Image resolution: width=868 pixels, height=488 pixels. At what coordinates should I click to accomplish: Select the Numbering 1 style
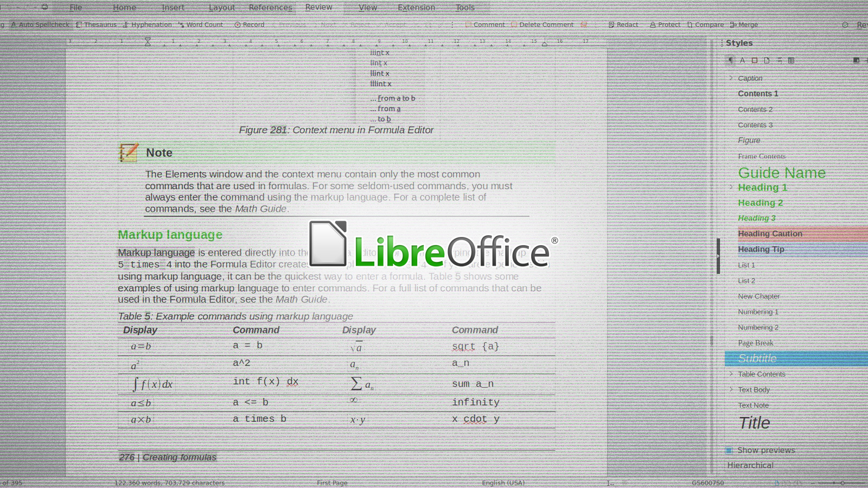(758, 312)
